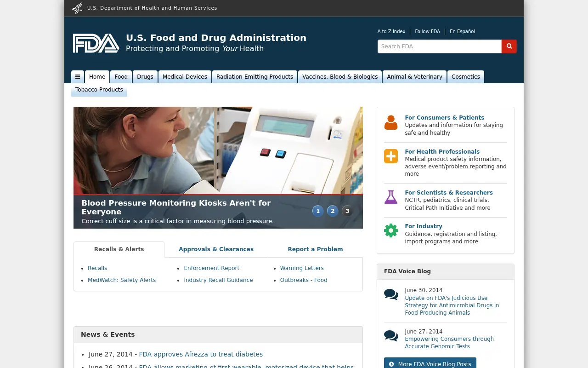This screenshot has width=588, height=368.
Task: Click the chat icon beside June 30, 2014
Action: 391,294
